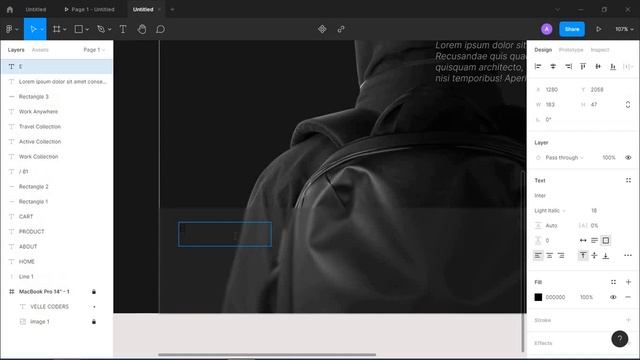This screenshot has height=360, width=640.
Task: Set text align center
Action: pos(549,256)
